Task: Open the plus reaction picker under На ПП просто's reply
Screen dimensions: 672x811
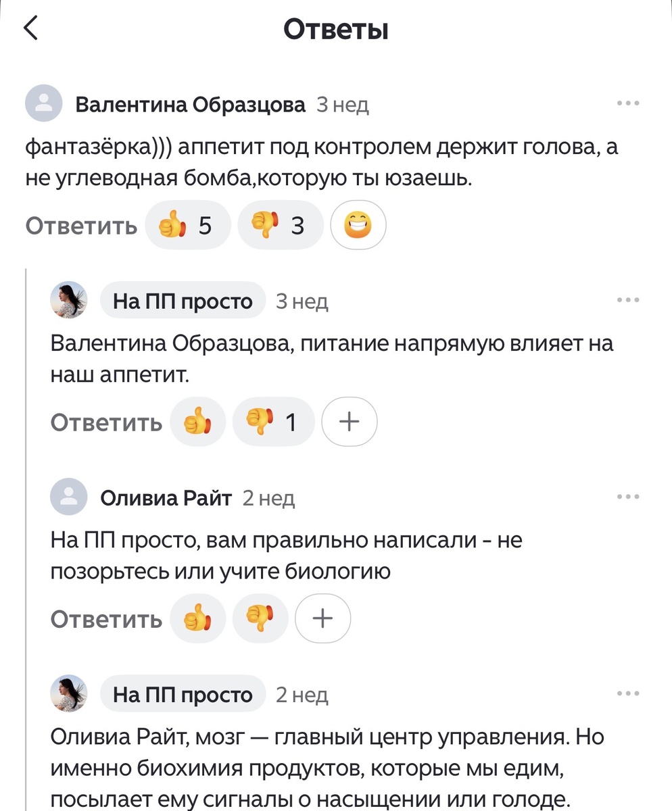Action: point(349,421)
